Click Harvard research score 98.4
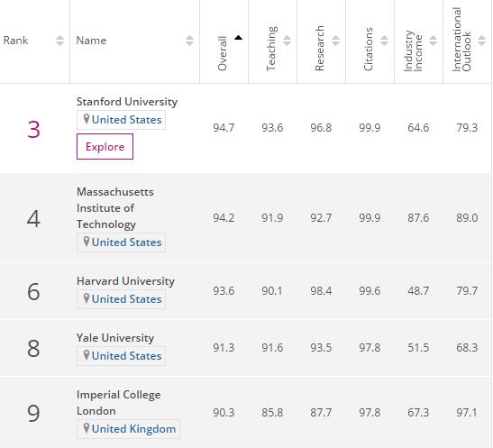Screen dimensions: 493x448 point(321,290)
